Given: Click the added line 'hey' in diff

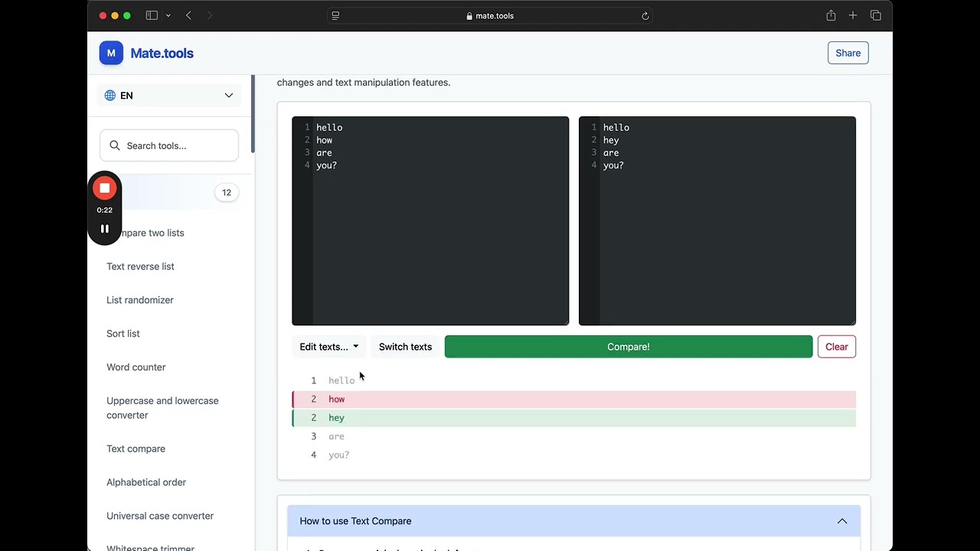Looking at the screenshot, I should click(x=574, y=418).
